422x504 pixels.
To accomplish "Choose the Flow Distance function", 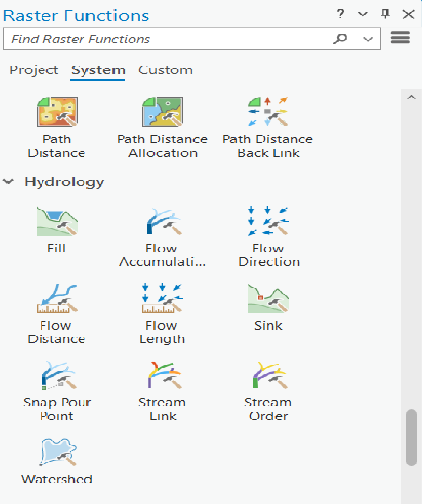I will coord(57,298).
